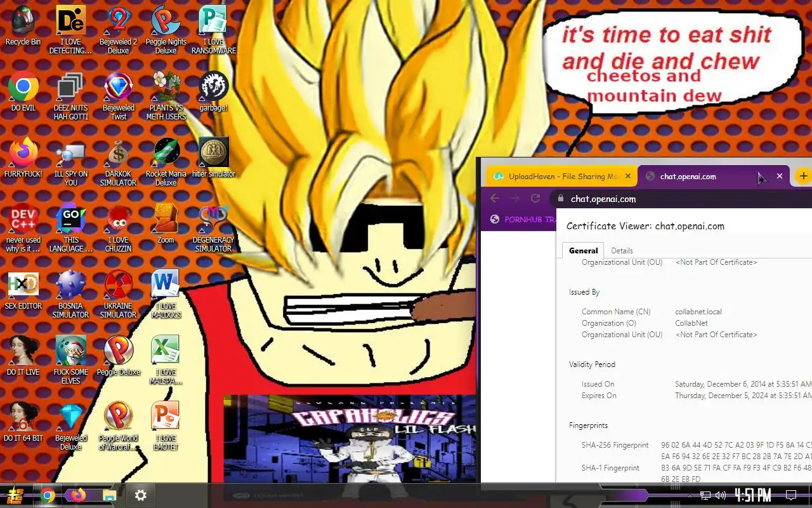This screenshot has height=508, width=812.
Task: Select the Bejeweled Twist desktop icon
Action: 118,95
